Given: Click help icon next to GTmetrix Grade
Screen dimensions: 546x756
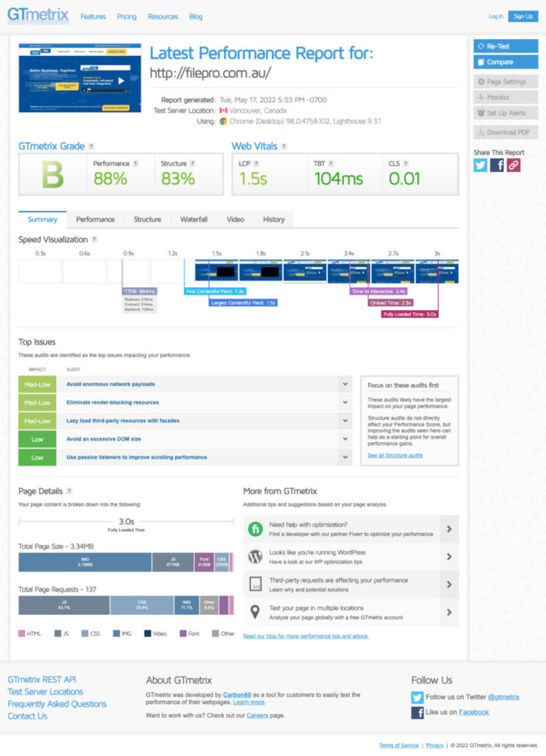Looking at the screenshot, I should [x=92, y=146].
